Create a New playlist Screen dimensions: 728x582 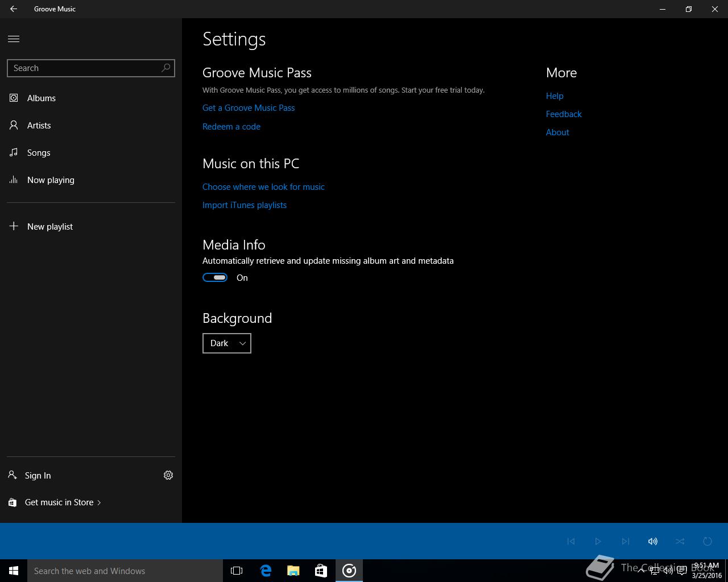(91, 226)
